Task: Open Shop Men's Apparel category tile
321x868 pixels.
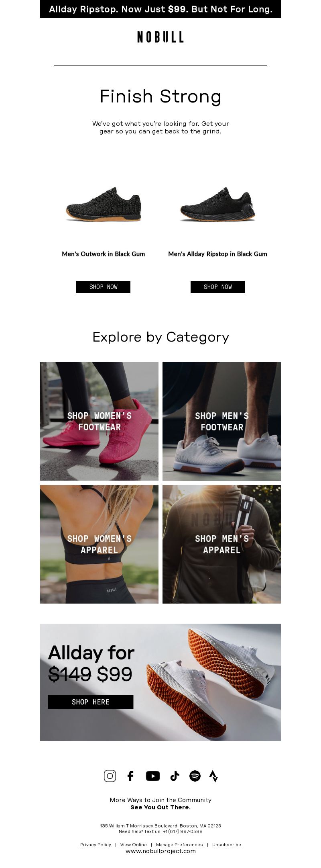Action: click(x=221, y=544)
